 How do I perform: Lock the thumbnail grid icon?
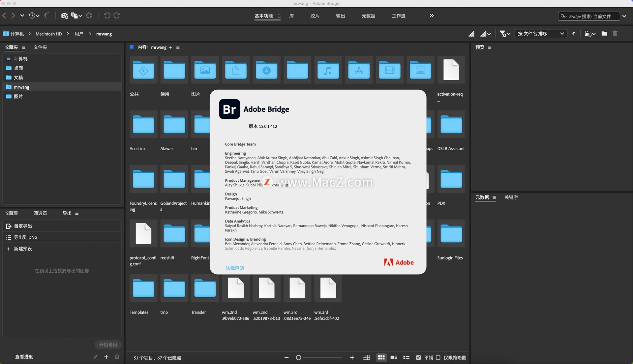point(366,357)
